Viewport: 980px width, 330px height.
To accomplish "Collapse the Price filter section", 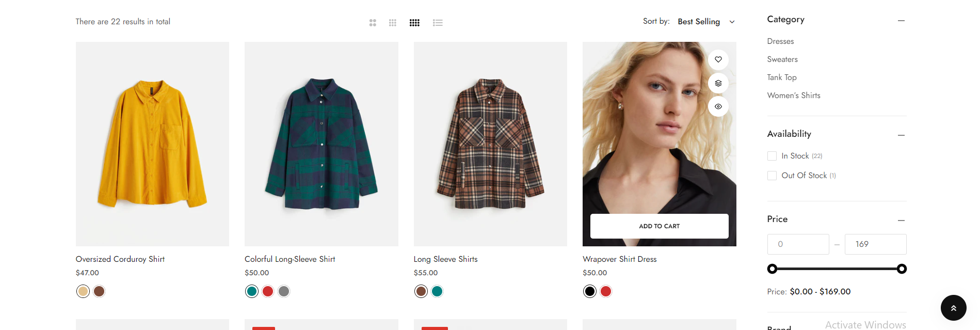I will 901,221.
